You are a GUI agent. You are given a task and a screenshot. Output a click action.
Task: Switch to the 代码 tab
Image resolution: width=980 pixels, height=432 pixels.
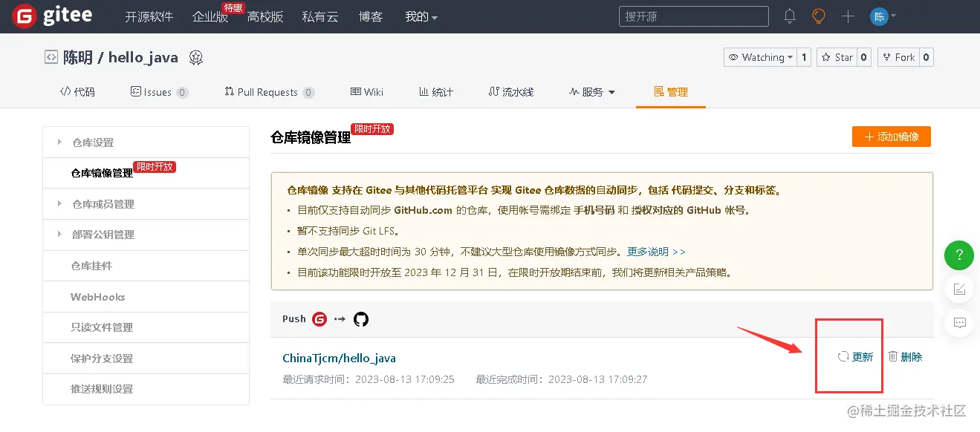[x=77, y=92]
